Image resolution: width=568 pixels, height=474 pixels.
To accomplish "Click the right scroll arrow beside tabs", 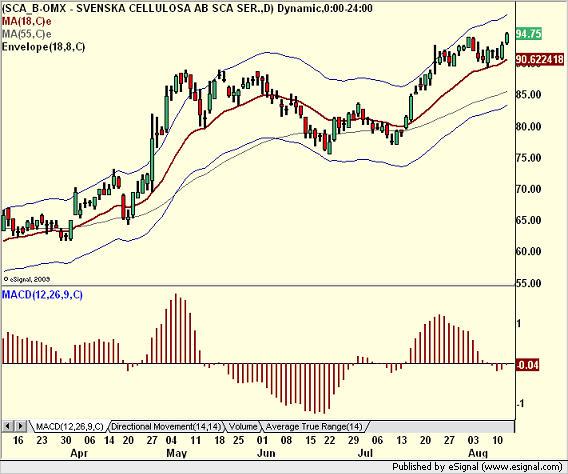I will [21, 426].
